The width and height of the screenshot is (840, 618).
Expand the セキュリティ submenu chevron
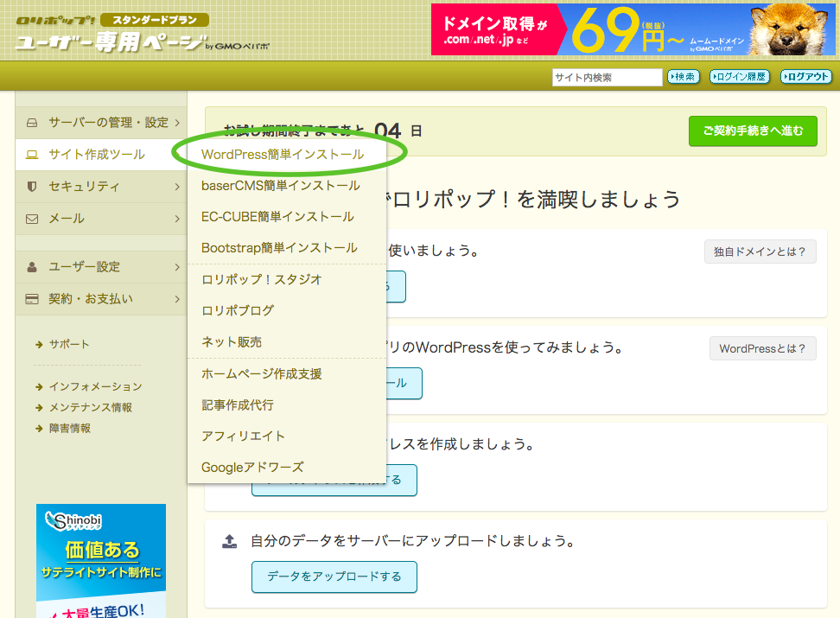177,187
